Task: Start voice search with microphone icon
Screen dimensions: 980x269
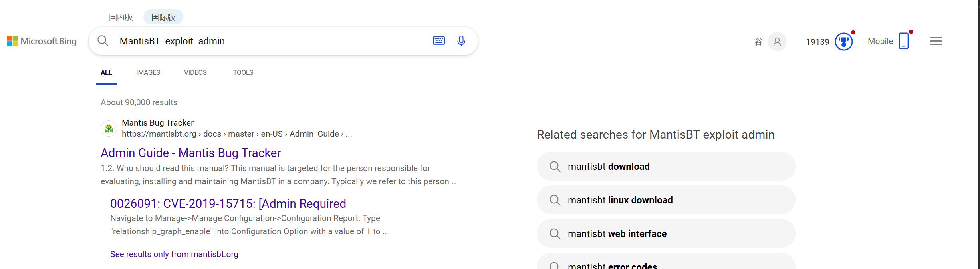Action: click(461, 41)
